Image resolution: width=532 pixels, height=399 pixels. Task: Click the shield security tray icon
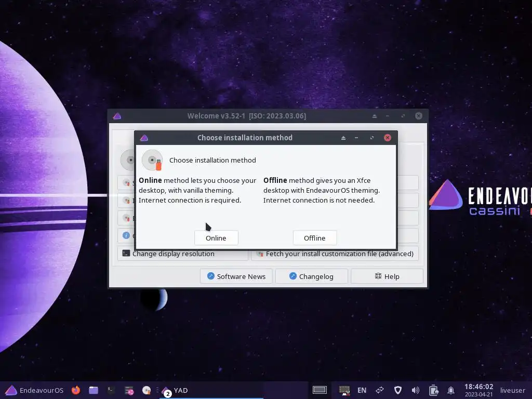[397, 390]
